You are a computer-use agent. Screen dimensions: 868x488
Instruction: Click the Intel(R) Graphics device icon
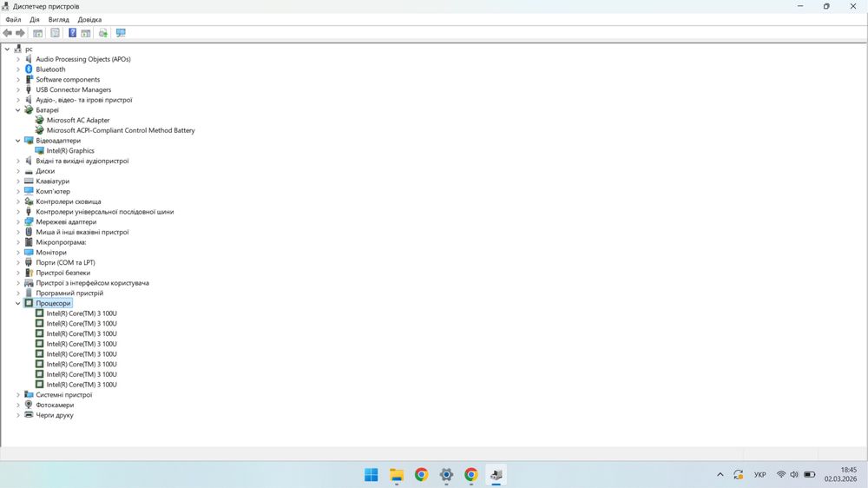coord(39,151)
